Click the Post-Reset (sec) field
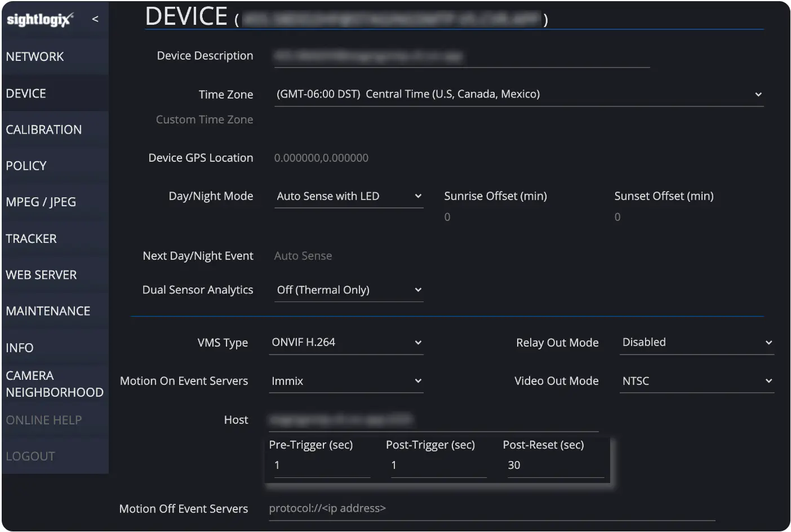This screenshot has width=791, height=532. [556, 466]
